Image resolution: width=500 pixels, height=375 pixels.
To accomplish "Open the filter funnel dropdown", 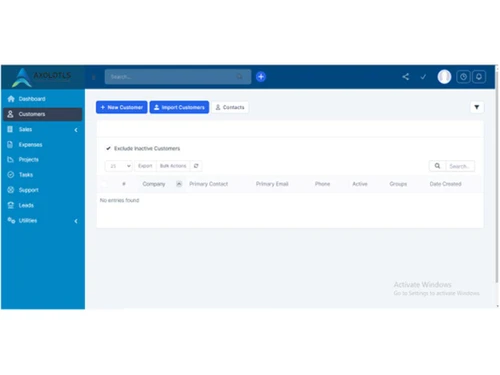I will coord(477,107).
